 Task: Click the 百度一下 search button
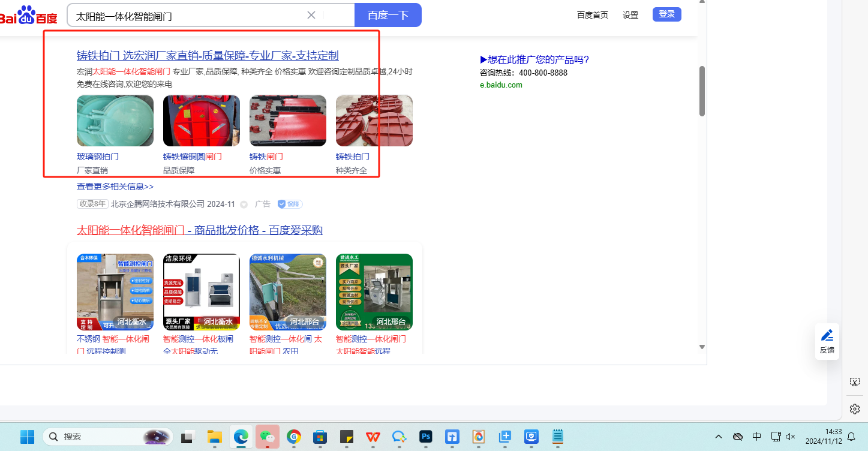(388, 15)
